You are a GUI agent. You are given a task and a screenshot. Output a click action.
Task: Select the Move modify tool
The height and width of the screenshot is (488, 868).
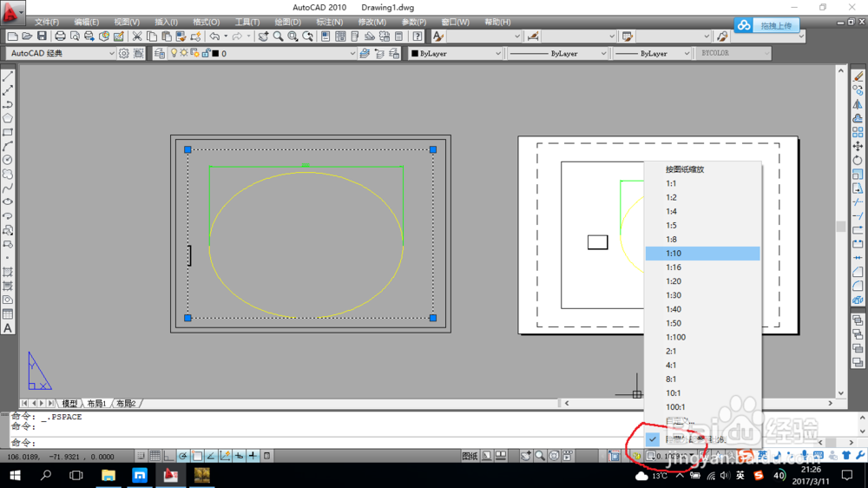pyautogui.click(x=858, y=146)
